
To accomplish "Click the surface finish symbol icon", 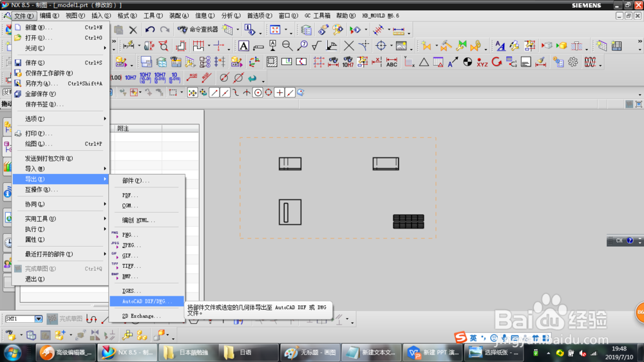I will click(316, 46).
